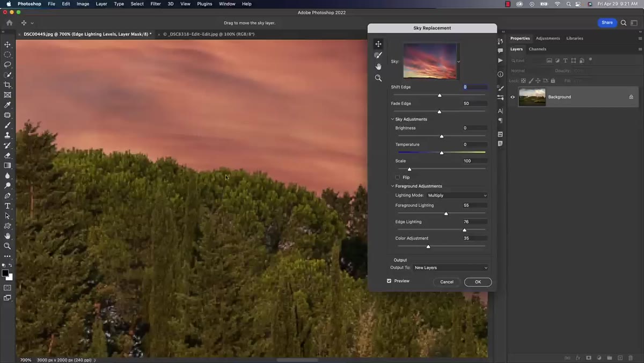Choose the Lasso tool
The height and width of the screenshot is (363, 644).
pos(8,64)
